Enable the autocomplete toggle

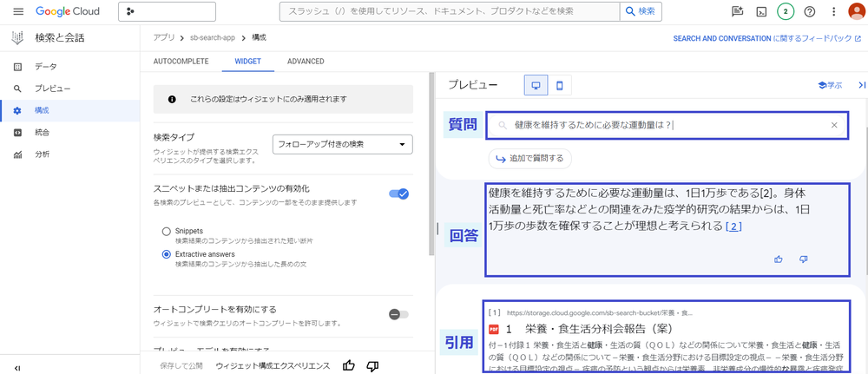(x=398, y=314)
